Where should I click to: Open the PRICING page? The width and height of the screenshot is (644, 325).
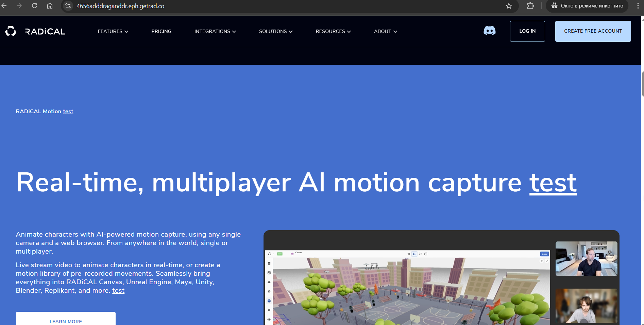pyautogui.click(x=161, y=31)
